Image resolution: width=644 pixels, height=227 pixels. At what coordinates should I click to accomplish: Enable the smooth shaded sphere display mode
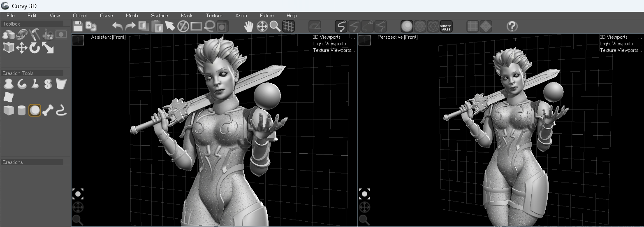pos(407,26)
